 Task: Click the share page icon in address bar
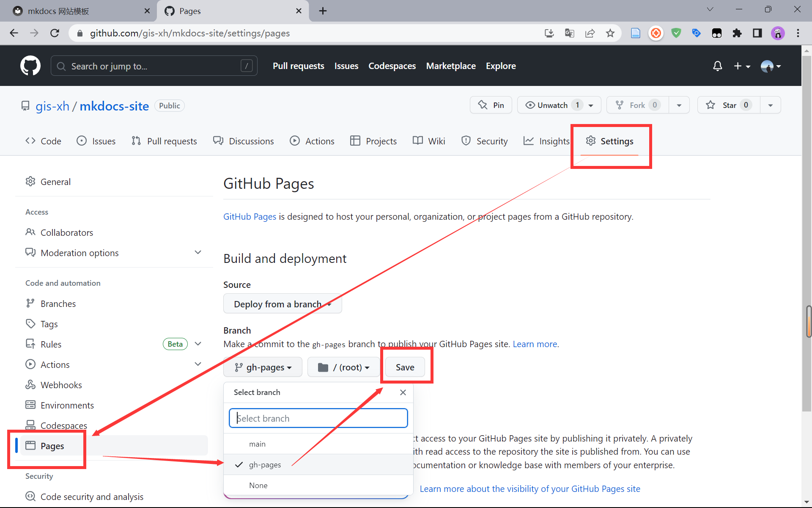(x=590, y=33)
